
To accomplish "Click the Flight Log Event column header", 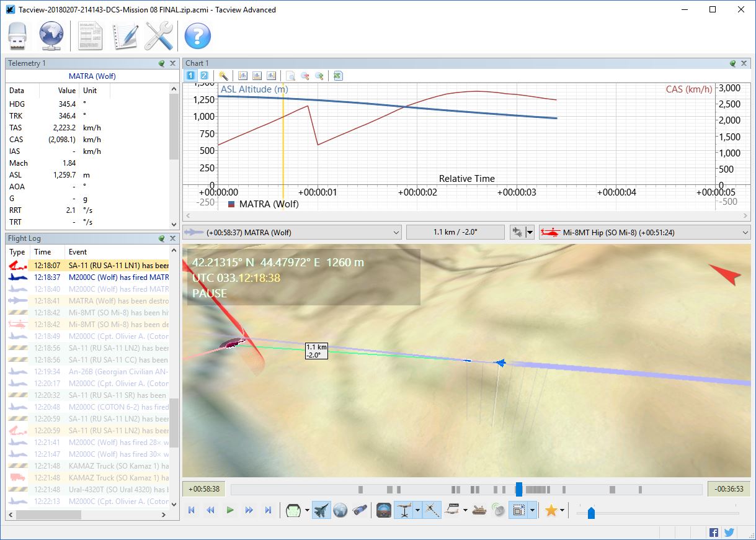I will [x=117, y=252].
